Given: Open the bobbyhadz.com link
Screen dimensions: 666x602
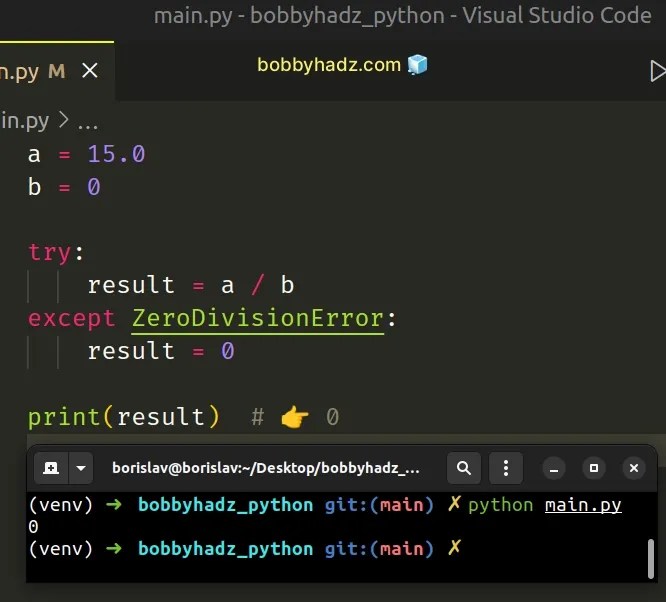Looking at the screenshot, I should pos(342,65).
